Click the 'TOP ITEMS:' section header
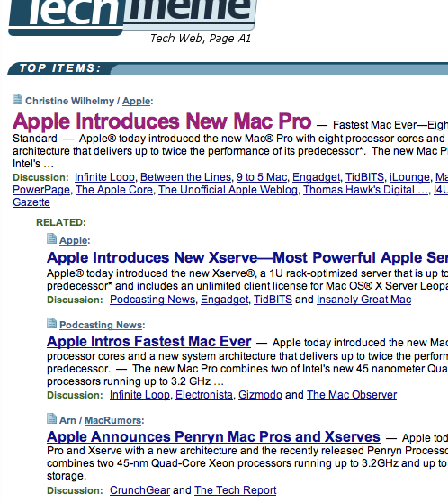Image resolution: width=448 pixels, height=502 pixels. click(x=60, y=68)
